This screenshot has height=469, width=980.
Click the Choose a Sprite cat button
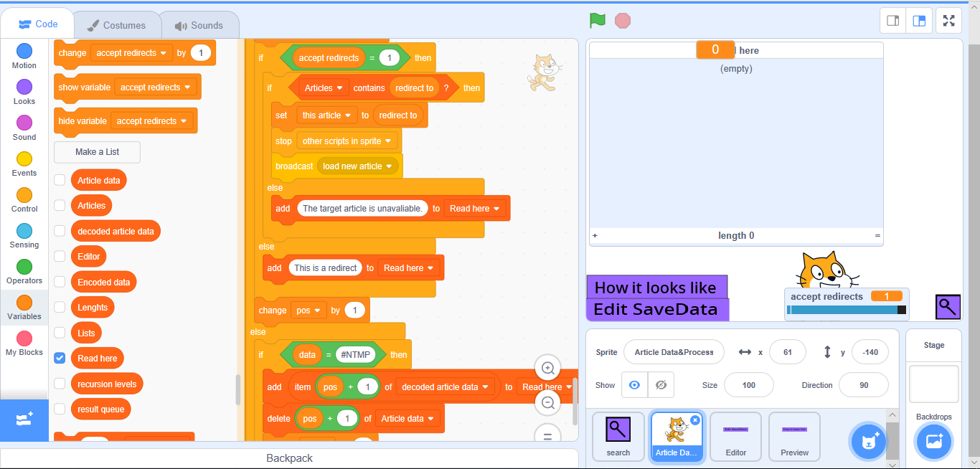[870, 442]
